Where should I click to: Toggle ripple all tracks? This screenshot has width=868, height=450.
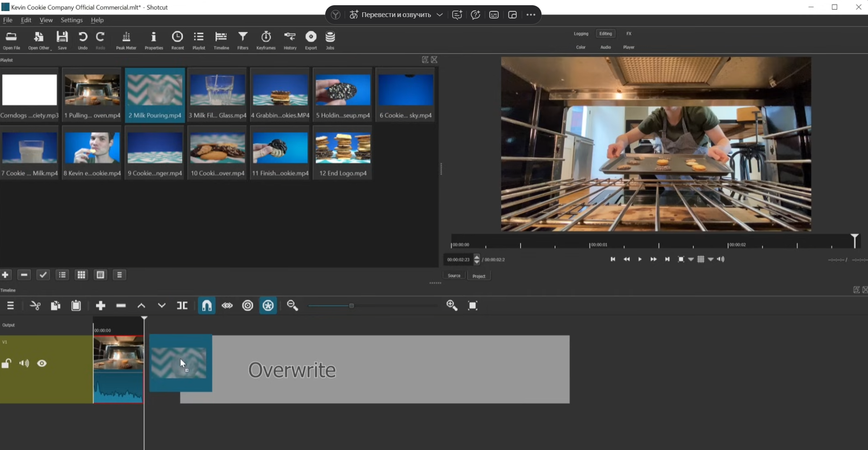[268, 306]
